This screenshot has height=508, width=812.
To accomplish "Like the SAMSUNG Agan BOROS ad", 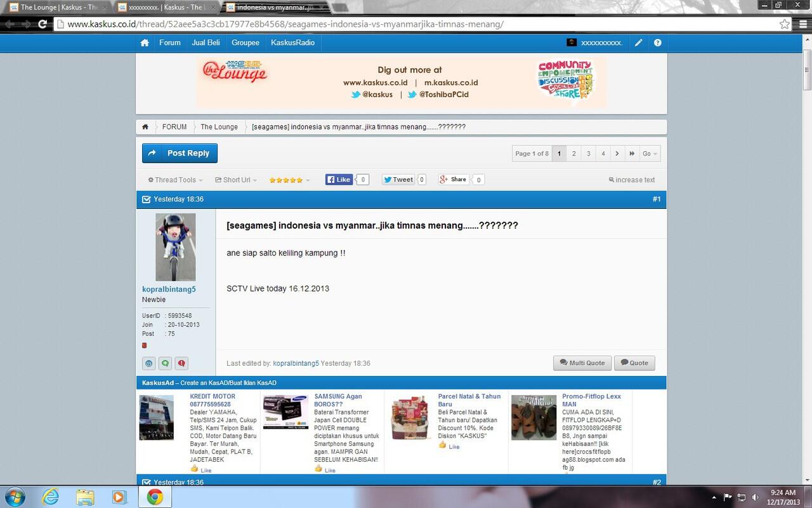I will click(x=325, y=469).
